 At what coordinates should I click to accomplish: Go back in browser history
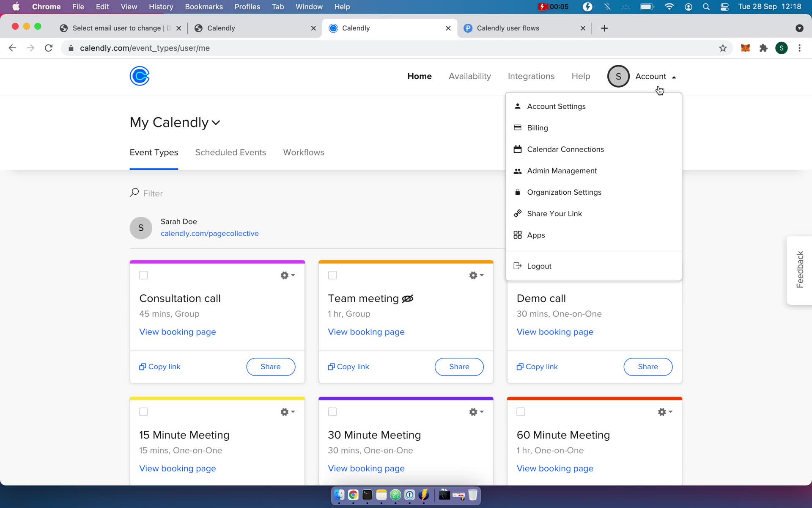coord(12,48)
